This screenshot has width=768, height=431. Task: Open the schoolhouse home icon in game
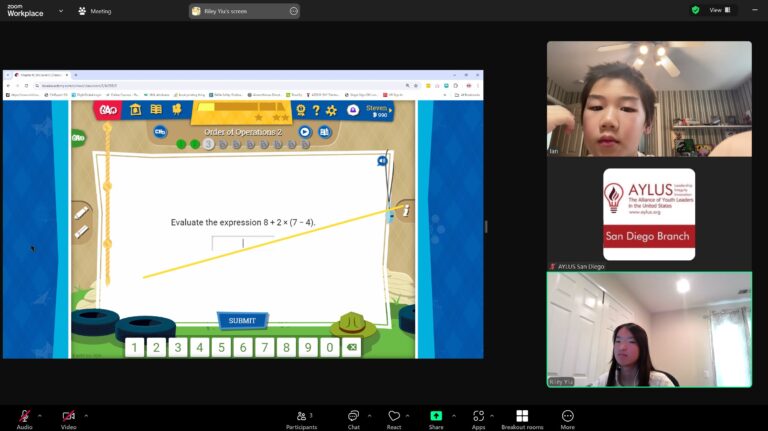136,109
